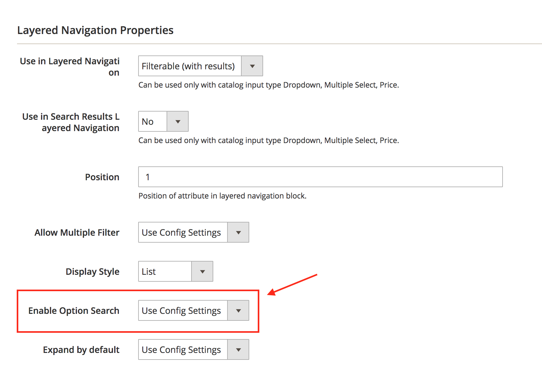Click the Position input field
The height and width of the screenshot is (392, 542).
coord(320,177)
